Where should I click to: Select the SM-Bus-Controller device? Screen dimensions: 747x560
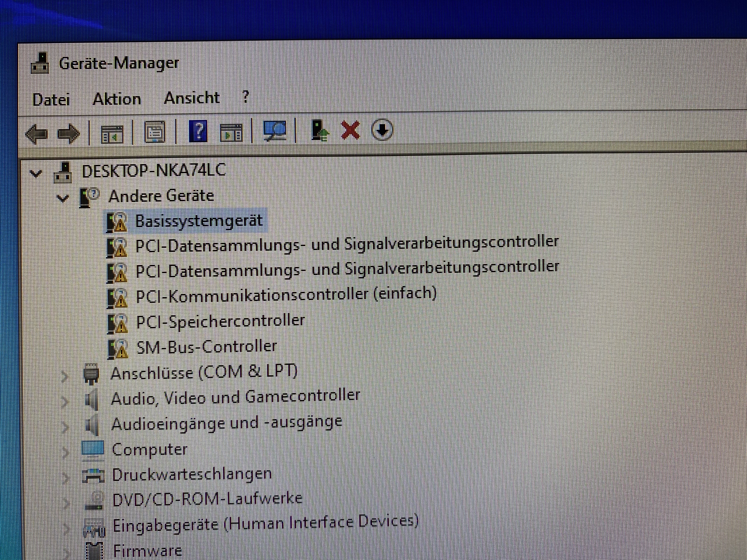tap(207, 347)
